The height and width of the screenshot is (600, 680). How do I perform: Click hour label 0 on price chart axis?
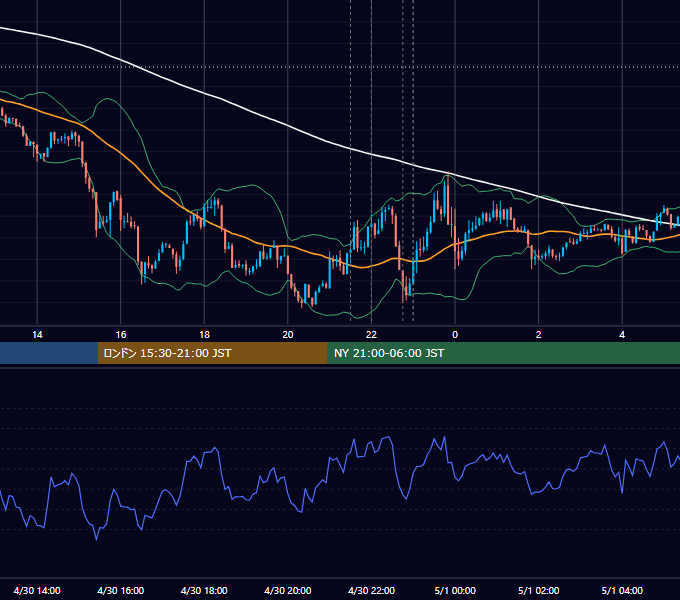coord(455,335)
